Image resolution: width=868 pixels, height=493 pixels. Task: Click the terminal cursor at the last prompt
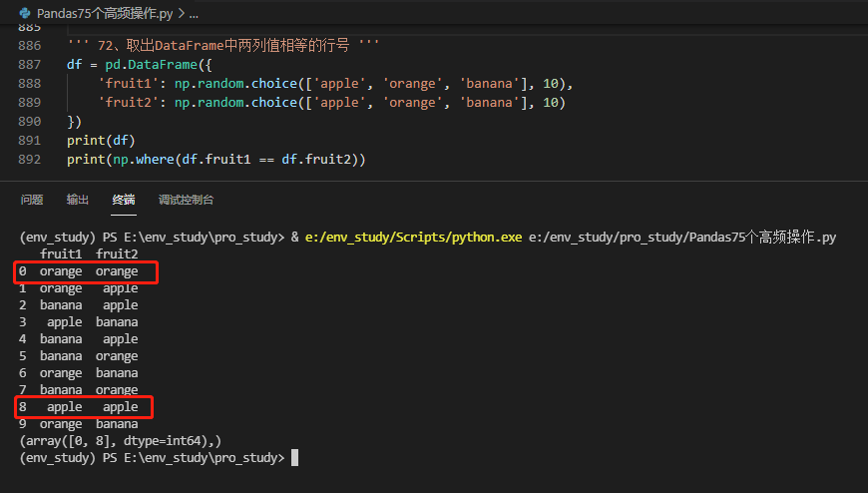pyautogui.click(x=295, y=457)
